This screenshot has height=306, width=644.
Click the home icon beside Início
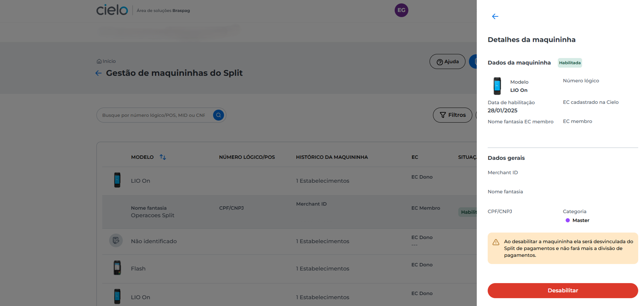click(99, 61)
